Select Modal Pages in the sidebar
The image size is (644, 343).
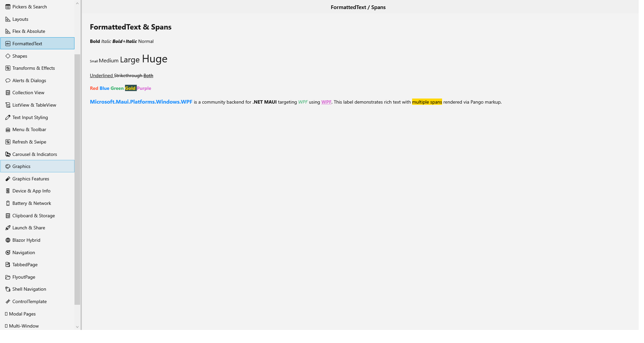click(x=37, y=314)
